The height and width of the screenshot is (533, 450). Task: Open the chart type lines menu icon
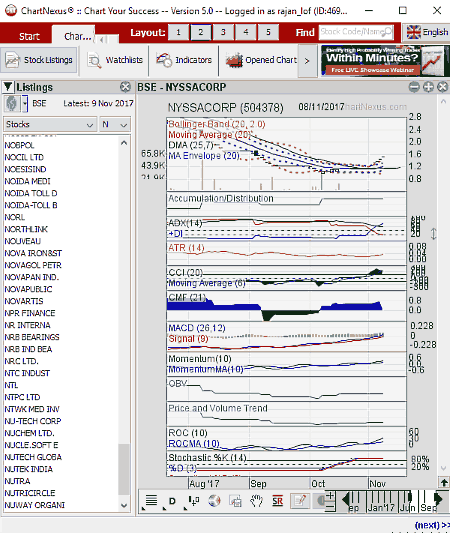pos(151,500)
